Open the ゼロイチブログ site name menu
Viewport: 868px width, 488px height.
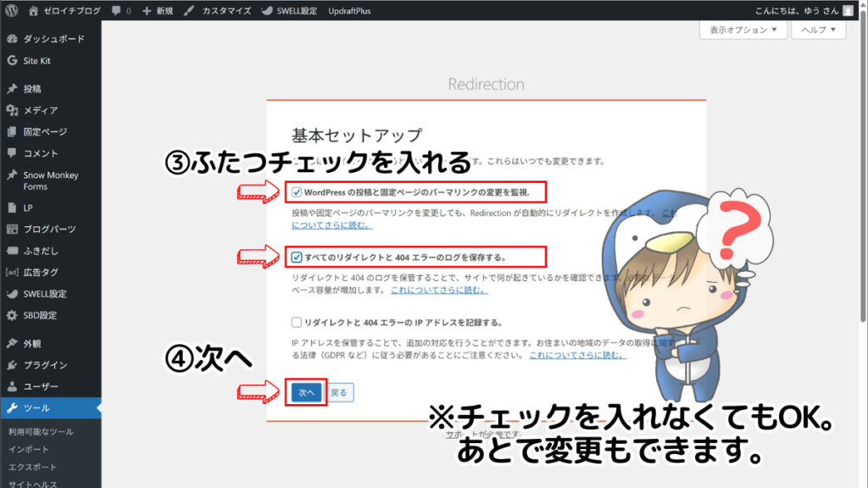point(72,10)
